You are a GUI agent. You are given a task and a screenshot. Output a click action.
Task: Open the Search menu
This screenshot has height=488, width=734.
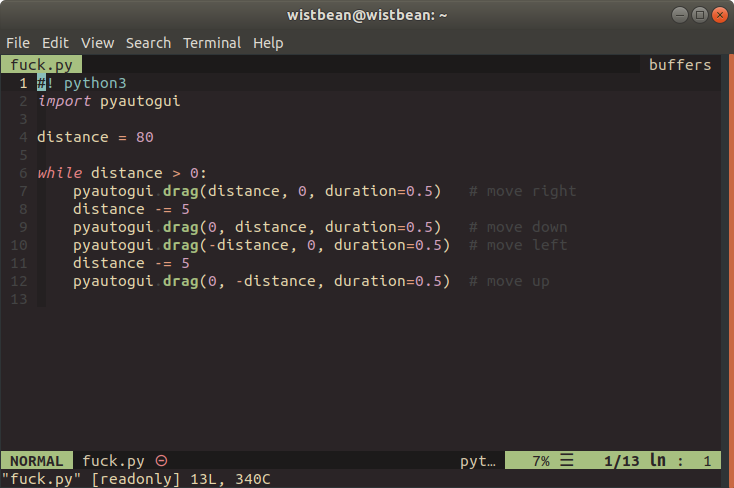point(148,43)
